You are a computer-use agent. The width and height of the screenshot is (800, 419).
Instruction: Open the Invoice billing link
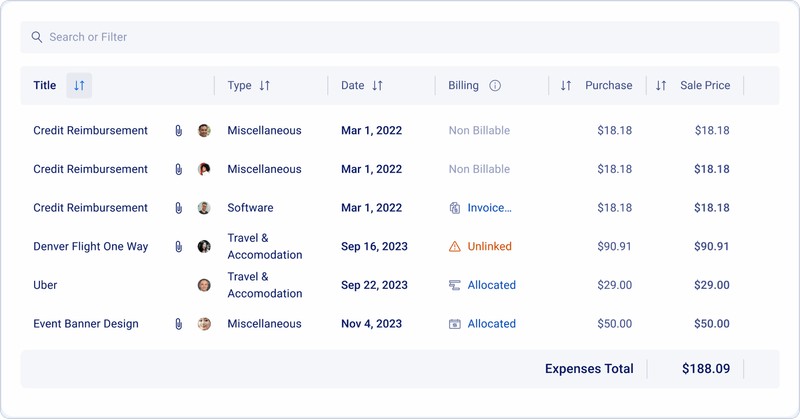click(489, 208)
